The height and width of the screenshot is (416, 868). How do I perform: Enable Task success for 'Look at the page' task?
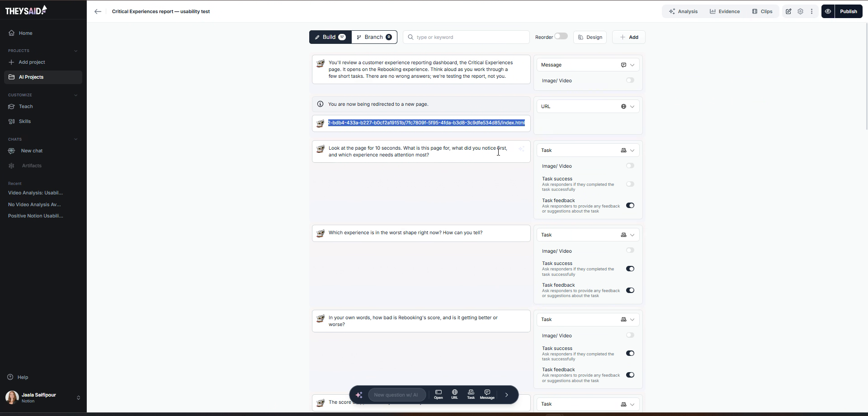point(630,184)
